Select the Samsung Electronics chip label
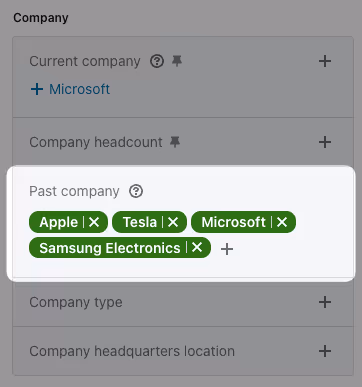Image resolution: width=362 pixels, height=387 pixels. point(110,248)
